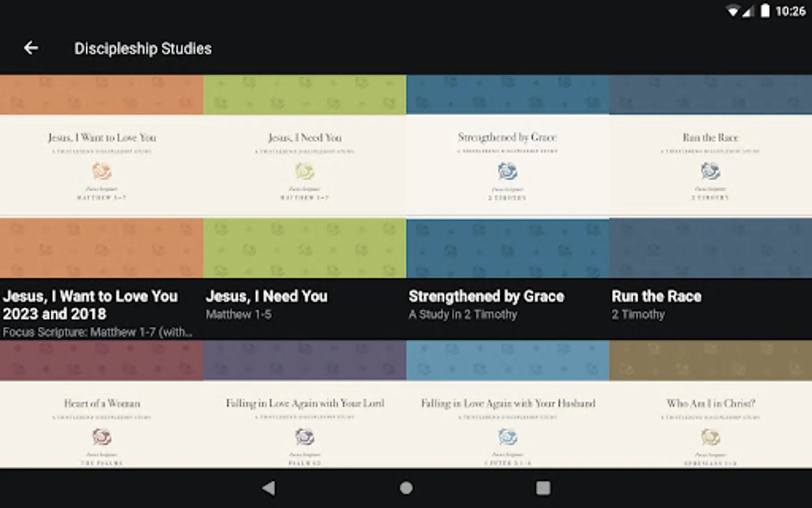Tap the Android back navigation triangle
812x508 pixels.
(x=268, y=488)
